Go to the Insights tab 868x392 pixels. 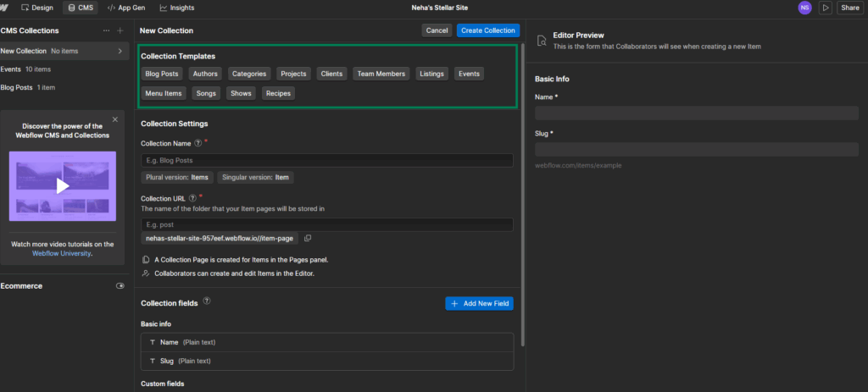(x=177, y=8)
